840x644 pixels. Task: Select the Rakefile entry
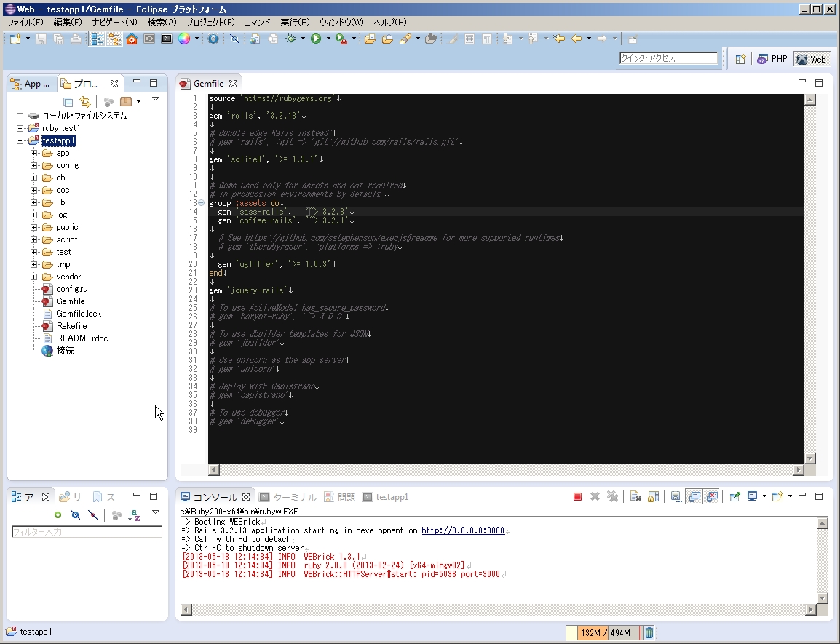(71, 326)
